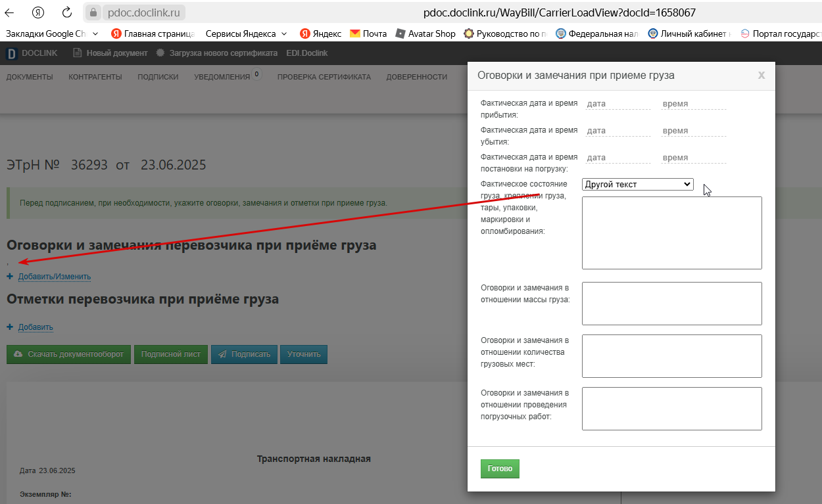Reload the page with refresh icon
Viewport: 822px width, 504px height.
pyautogui.click(x=66, y=12)
